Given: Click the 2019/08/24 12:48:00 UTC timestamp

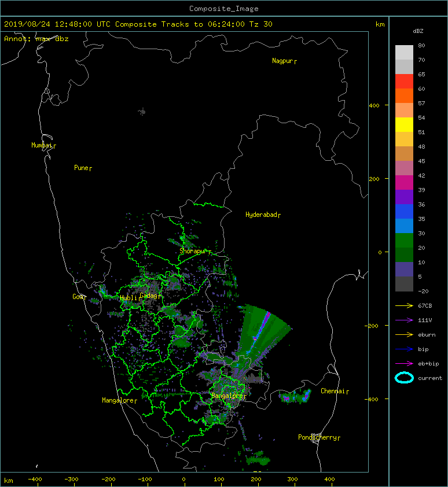Looking at the screenshot, I should [57, 24].
